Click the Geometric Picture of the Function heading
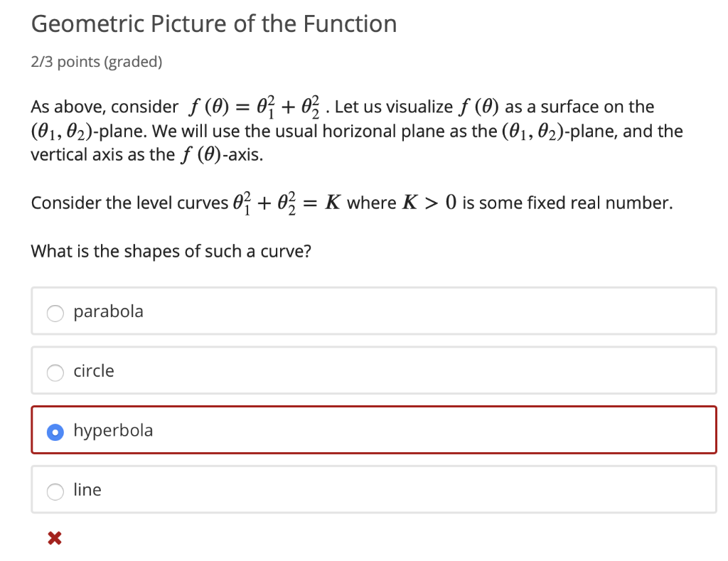 [213, 23]
